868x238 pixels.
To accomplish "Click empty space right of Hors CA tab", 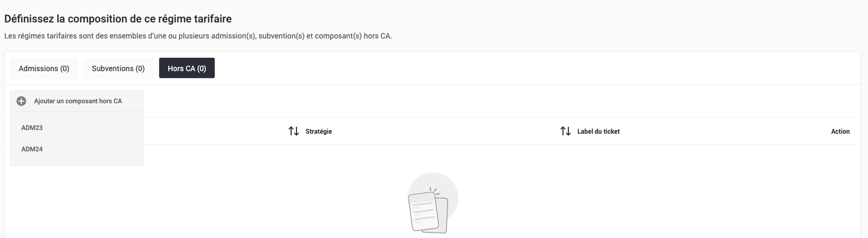I will pyautogui.click(x=481, y=68).
